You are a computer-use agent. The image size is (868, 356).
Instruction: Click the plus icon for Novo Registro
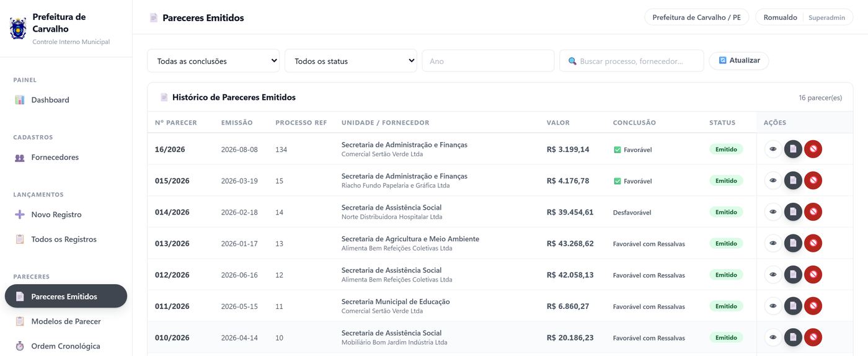coord(20,215)
